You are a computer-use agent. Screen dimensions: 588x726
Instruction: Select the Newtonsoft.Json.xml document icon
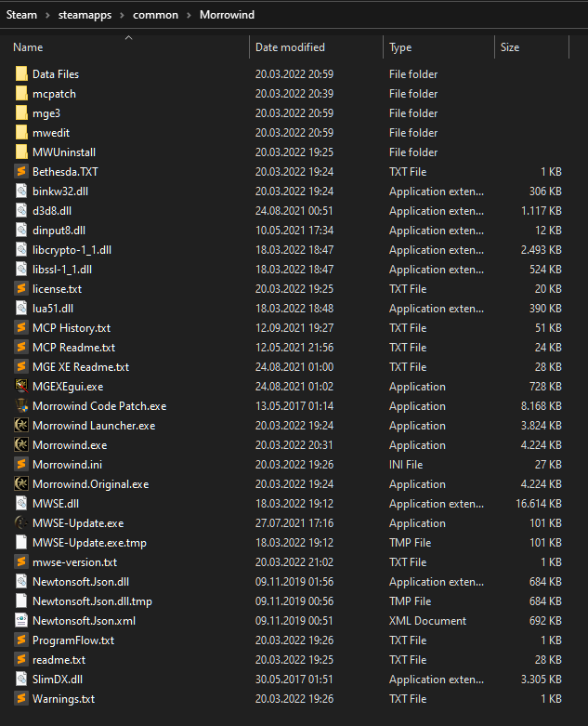(22, 621)
